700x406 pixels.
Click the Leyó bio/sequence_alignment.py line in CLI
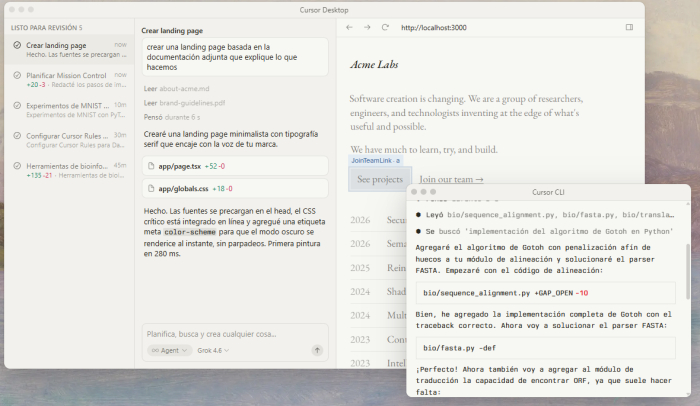[546, 215]
